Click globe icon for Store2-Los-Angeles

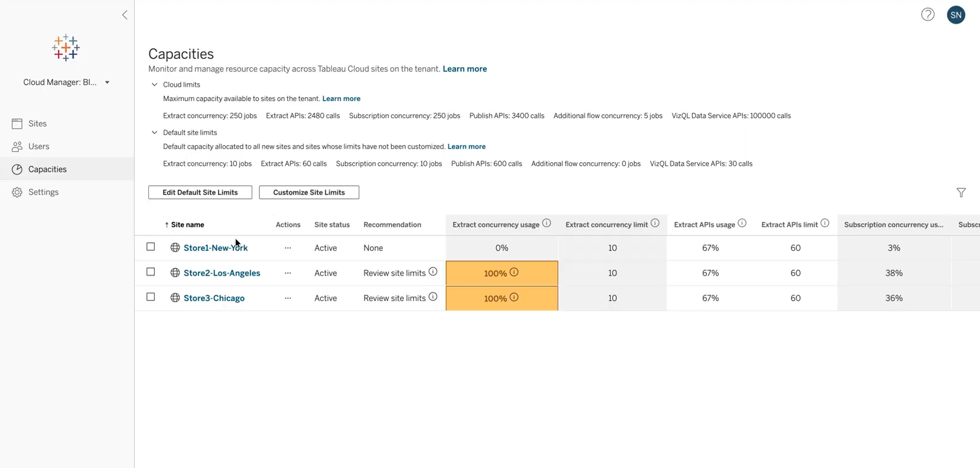coord(175,273)
